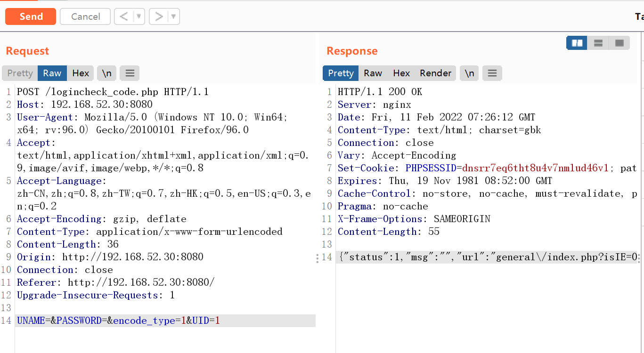The width and height of the screenshot is (644, 353).
Task: Open the forward-history dropdown arrow
Action: pos(174,16)
